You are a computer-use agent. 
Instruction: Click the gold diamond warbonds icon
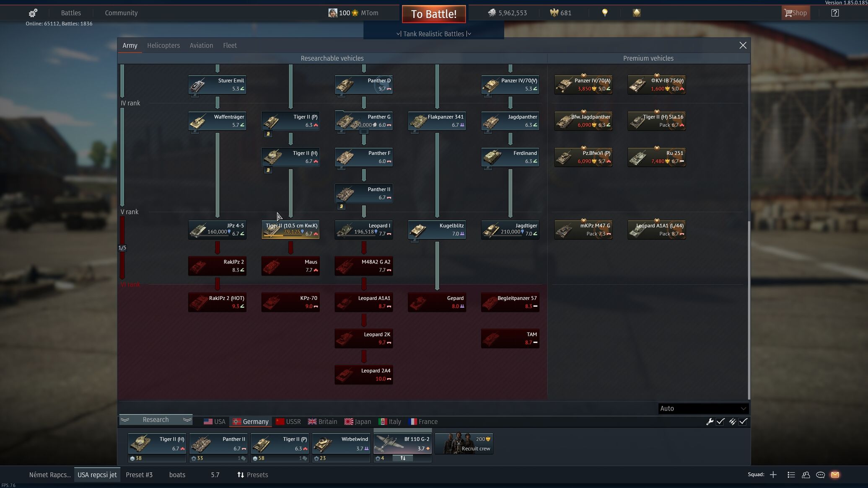(636, 13)
